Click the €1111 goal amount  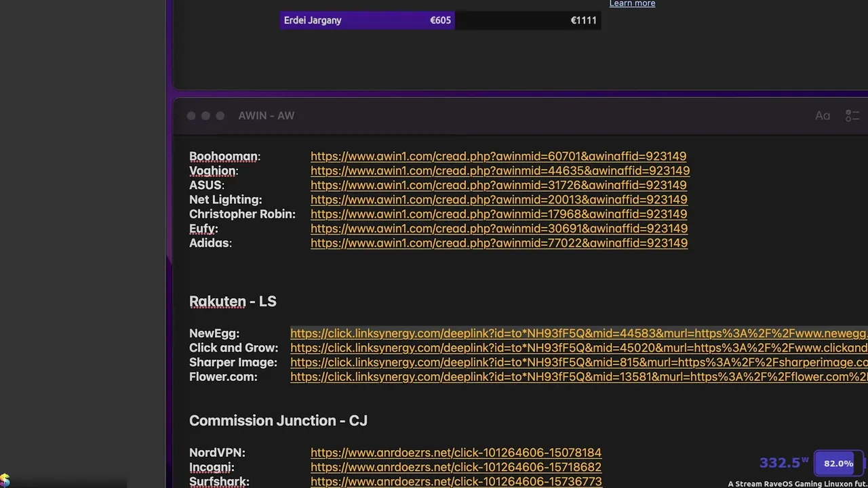[x=583, y=20]
